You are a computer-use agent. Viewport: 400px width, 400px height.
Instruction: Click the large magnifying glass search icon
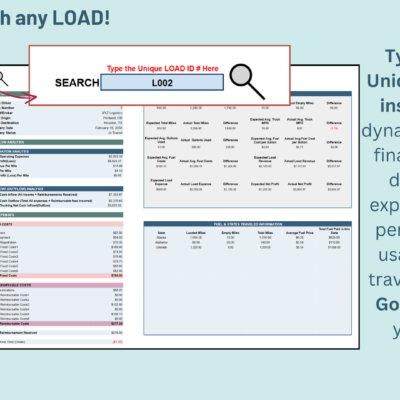[247, 81]
